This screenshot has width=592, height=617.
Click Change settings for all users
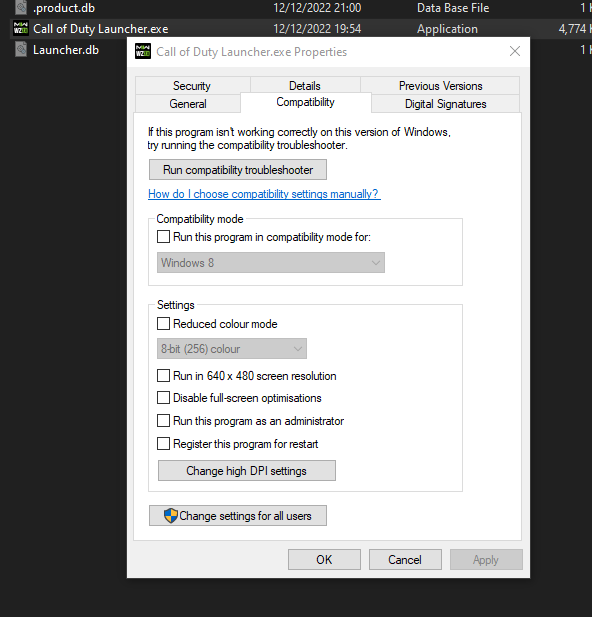238,515
